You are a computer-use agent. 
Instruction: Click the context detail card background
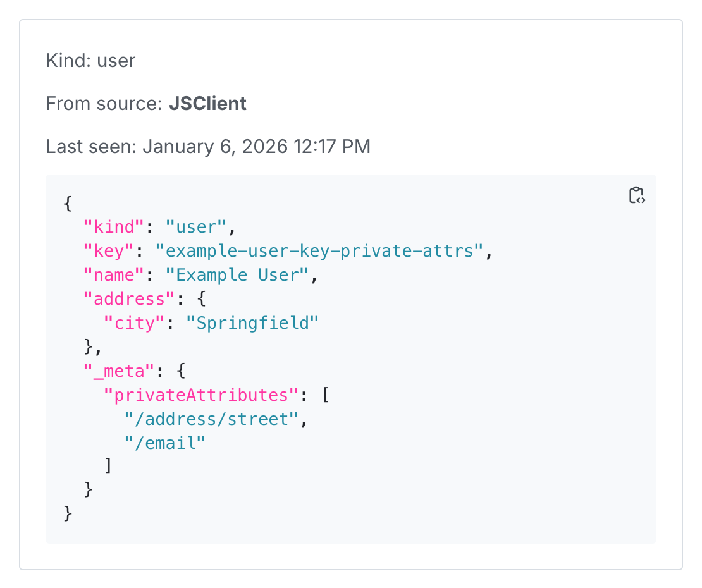click(x=351, y=556)
